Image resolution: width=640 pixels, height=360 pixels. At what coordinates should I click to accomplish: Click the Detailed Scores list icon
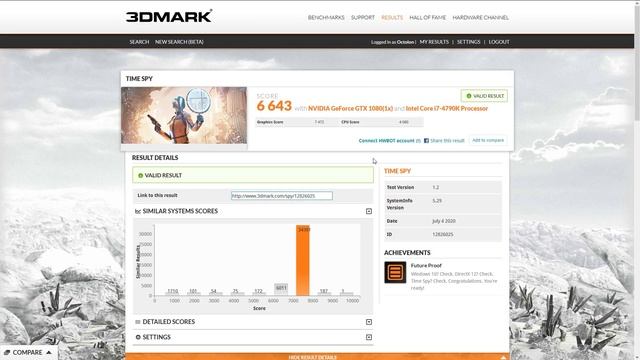tap(138, 322)
